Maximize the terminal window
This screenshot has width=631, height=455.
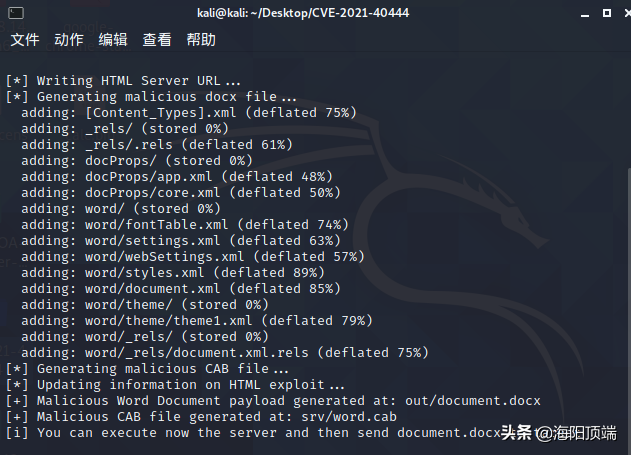[x=607, y=13]
